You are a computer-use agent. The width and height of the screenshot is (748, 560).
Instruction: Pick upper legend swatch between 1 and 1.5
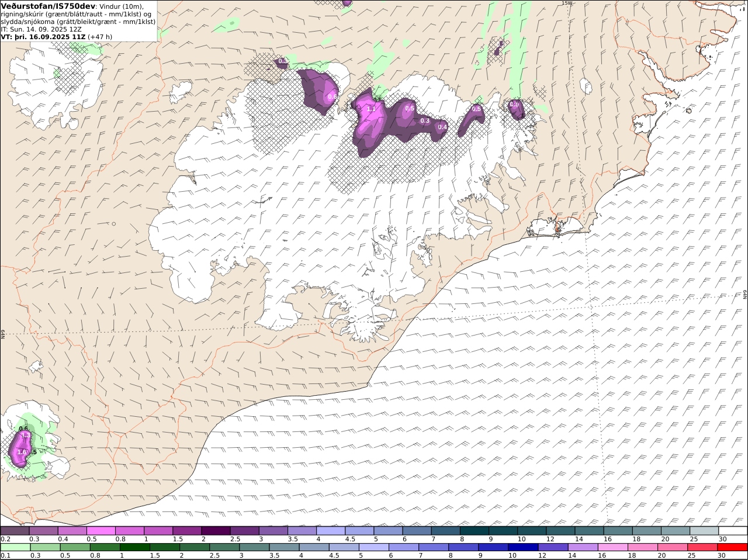pos(158,531)
